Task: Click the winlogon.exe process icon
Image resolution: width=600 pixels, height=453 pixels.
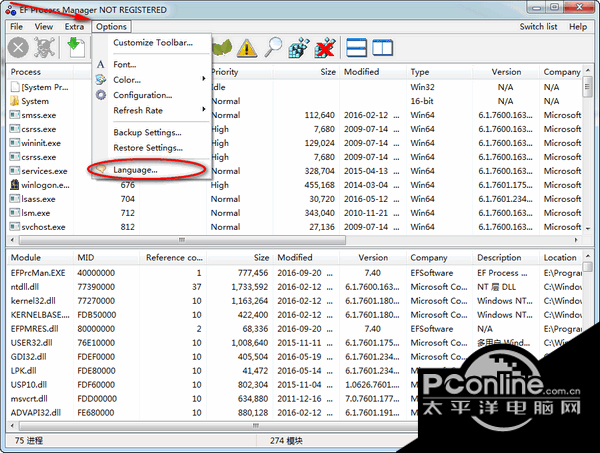Action: pos(15,185)
